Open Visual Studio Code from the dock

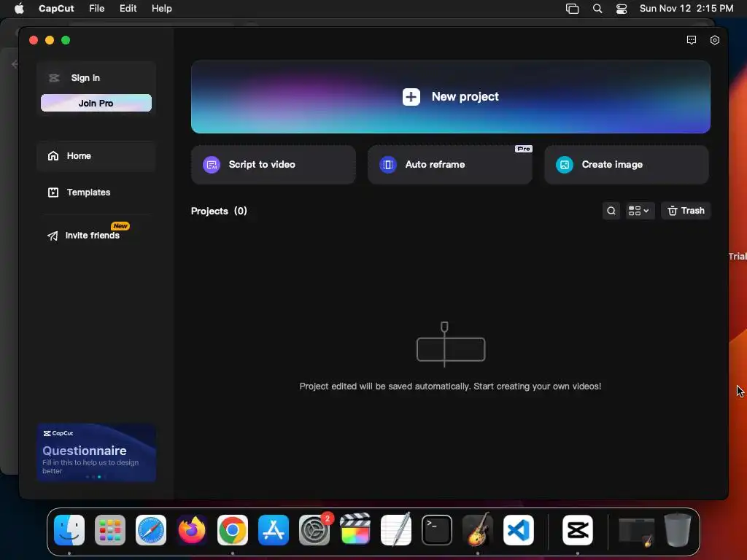(x=519, y=530)
